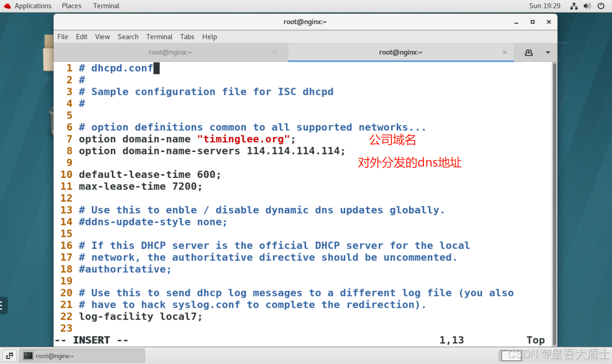612x364 pixels.
Task: Click the root@nginx:~ taskbar window button
Action: [x=82, y=356]
